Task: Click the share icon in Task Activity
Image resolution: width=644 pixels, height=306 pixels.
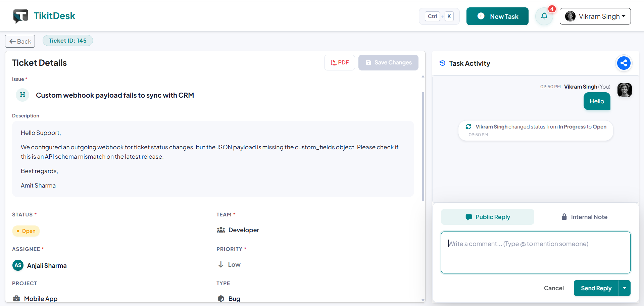Action: [x=624, y=63]
